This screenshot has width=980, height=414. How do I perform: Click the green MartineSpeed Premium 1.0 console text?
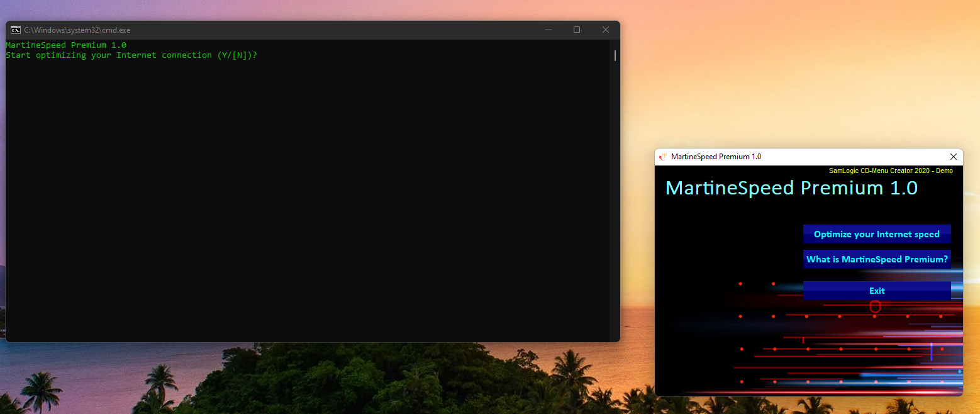[65, 45]
